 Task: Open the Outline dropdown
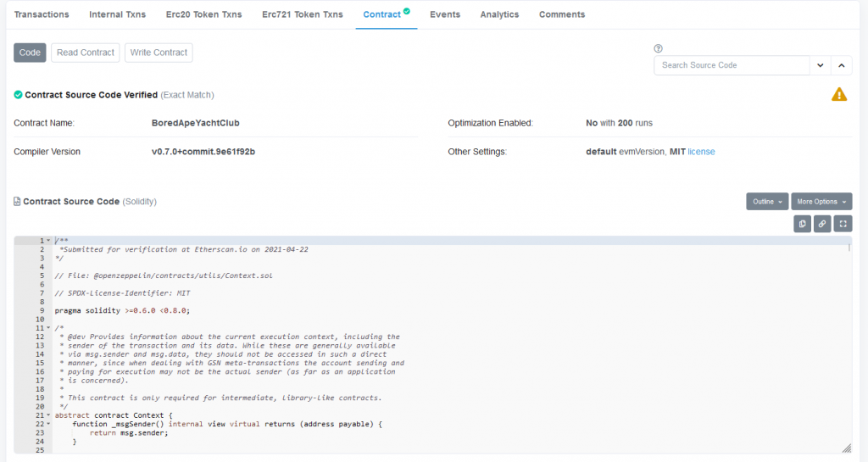(x=766, y=202)
